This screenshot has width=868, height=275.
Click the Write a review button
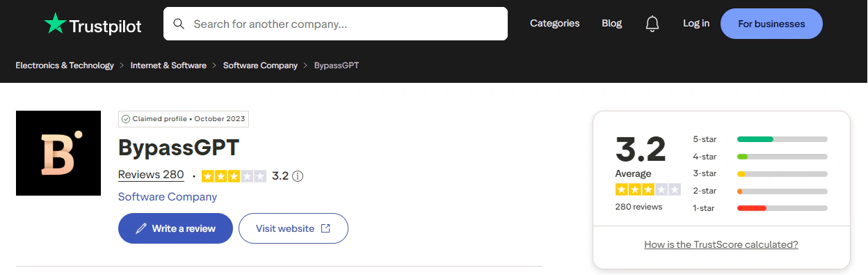pyautogui.click(x=175, y=228)
